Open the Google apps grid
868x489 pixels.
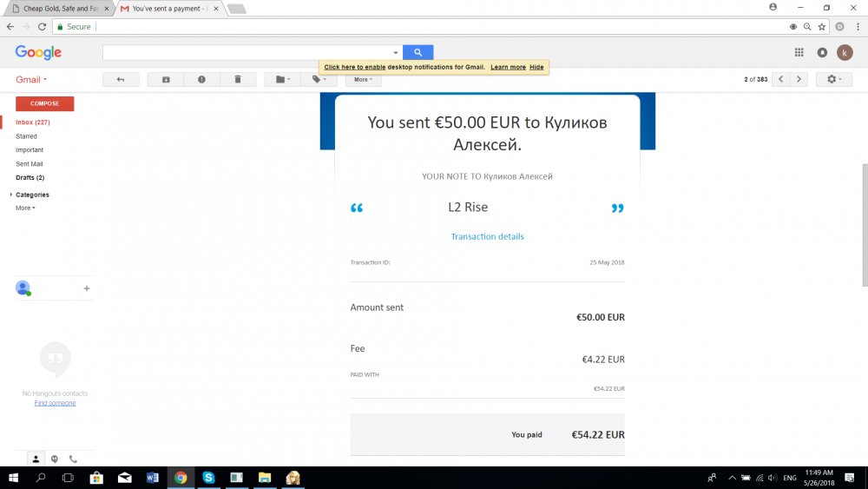tap(799, 53)
